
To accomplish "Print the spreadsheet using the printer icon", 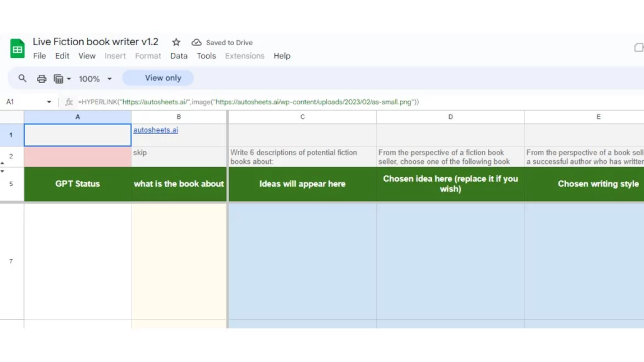I will (x=42, y=79).
